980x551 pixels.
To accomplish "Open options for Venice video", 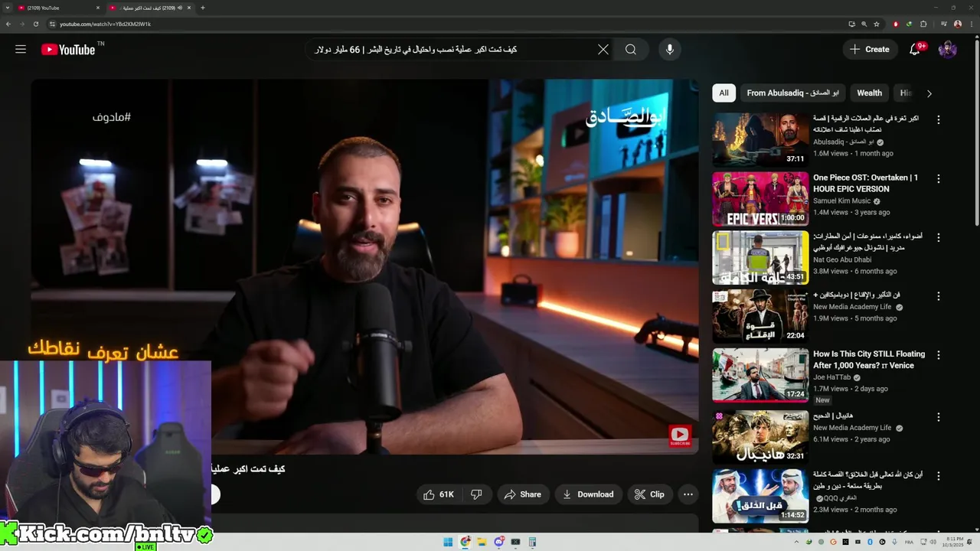I will coord(938,355).
